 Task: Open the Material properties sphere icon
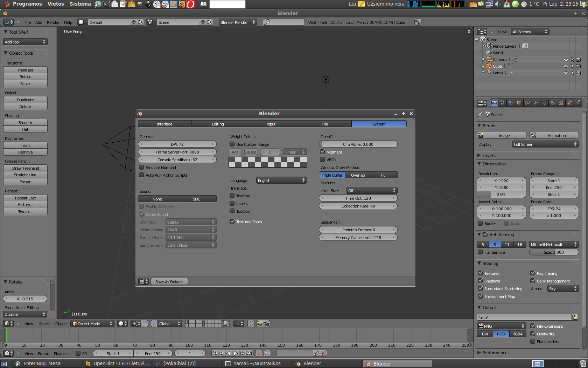553,103
